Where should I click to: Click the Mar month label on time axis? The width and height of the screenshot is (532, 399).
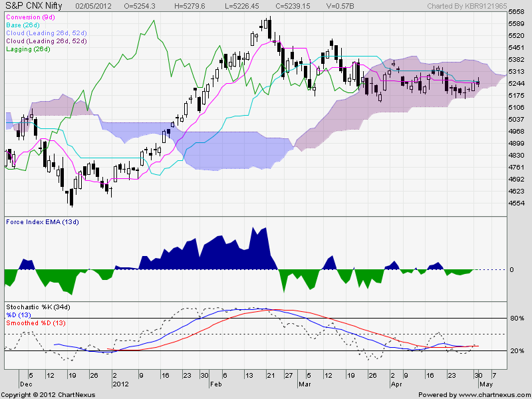point(305,384)
